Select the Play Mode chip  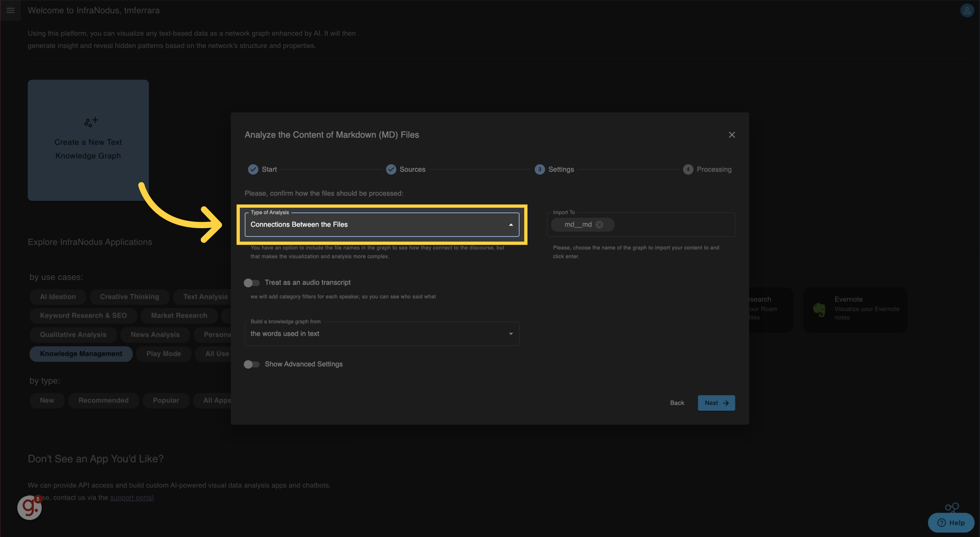(x=164, y=354)
